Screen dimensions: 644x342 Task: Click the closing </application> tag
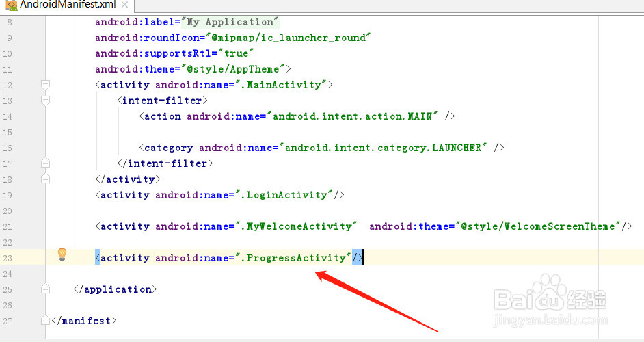[115, 289]
